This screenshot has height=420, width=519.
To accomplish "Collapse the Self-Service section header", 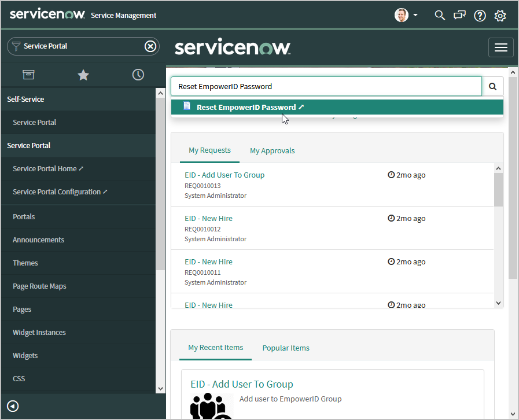I will click(25, 99).
